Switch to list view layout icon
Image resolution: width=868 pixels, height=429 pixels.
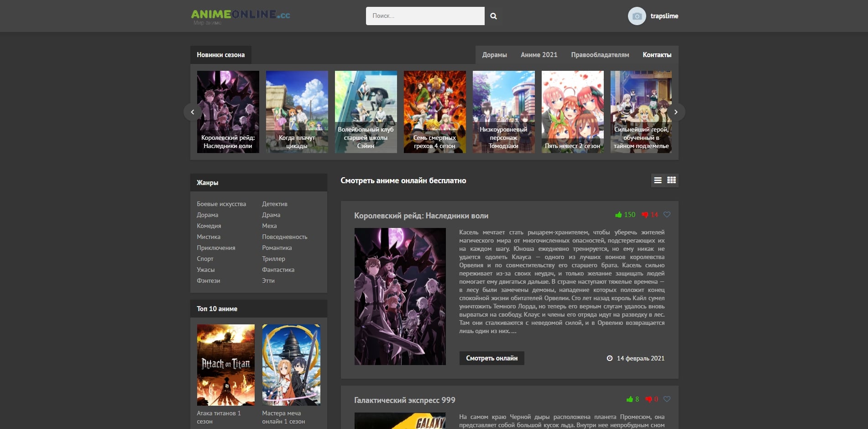coord(658,180)
